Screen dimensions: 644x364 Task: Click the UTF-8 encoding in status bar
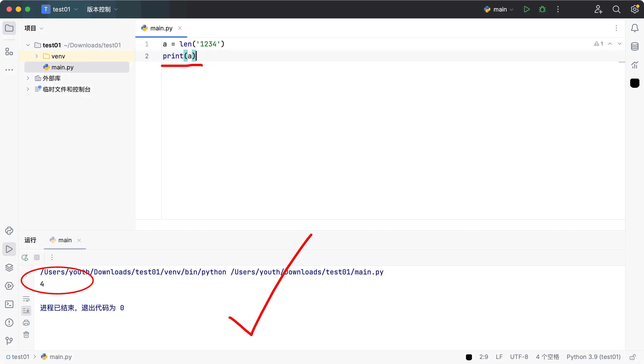tap(519, 357)
